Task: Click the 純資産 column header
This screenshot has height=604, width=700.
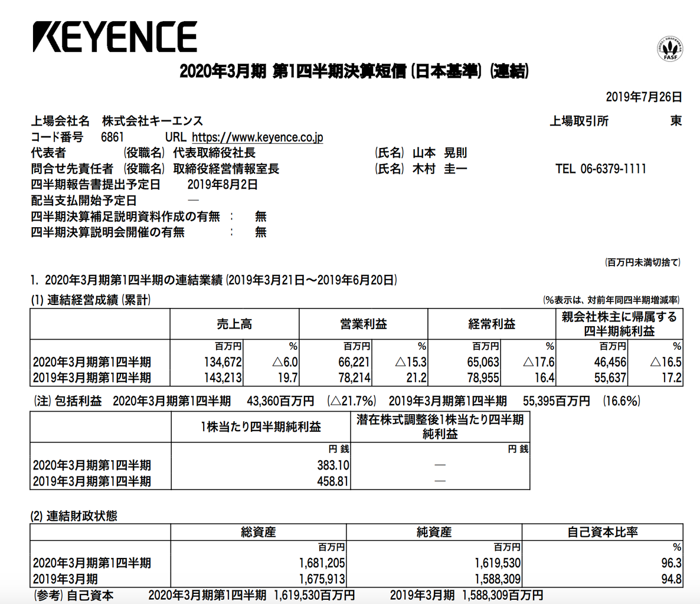Action: click(x=434, y=532)
